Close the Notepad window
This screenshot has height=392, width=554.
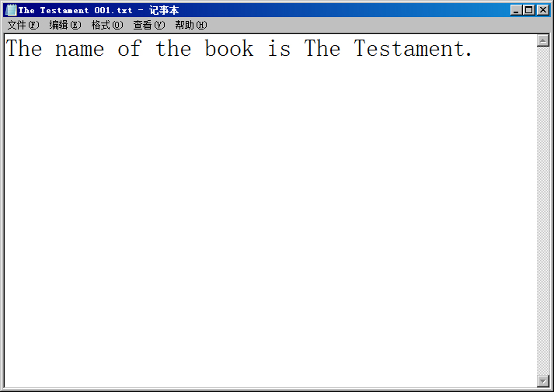point(542,10)
